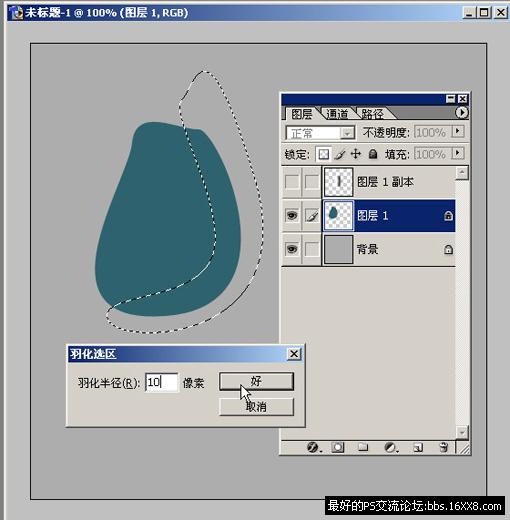The height and width of the screenshot is (520, 510).
Task: Expand the 不透明度 opacity arrow
Action: pos(458,131)
